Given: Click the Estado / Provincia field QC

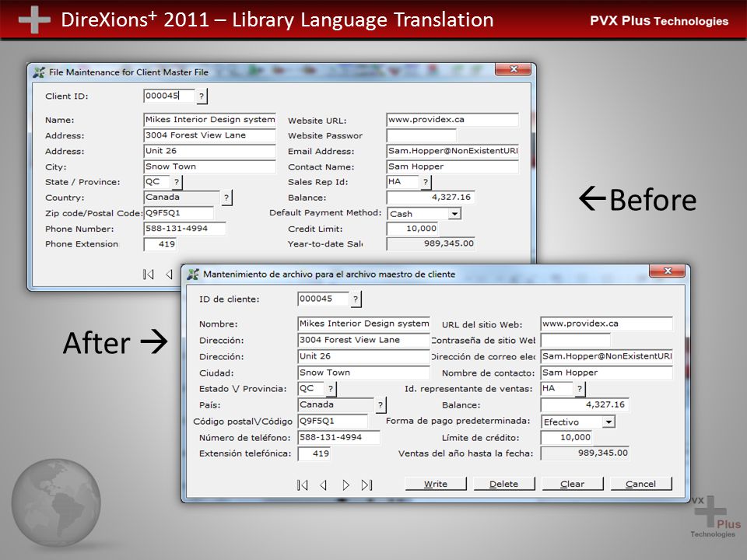Looking at the screenshot, I should pos(310,389).
